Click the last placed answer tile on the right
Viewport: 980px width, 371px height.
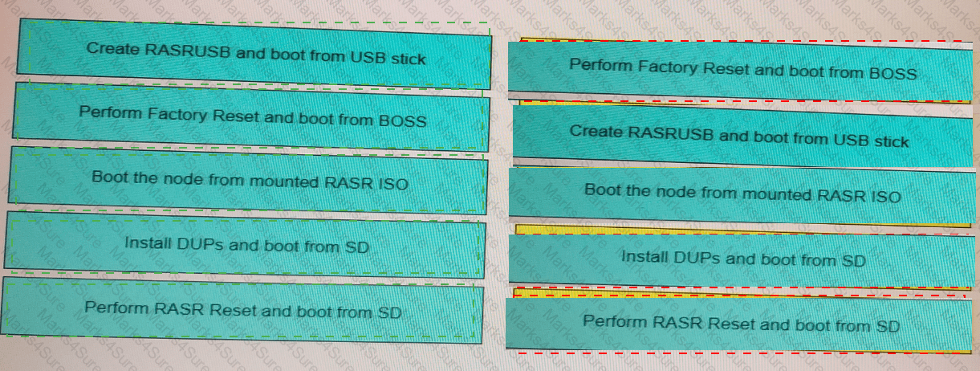(741, 324)
